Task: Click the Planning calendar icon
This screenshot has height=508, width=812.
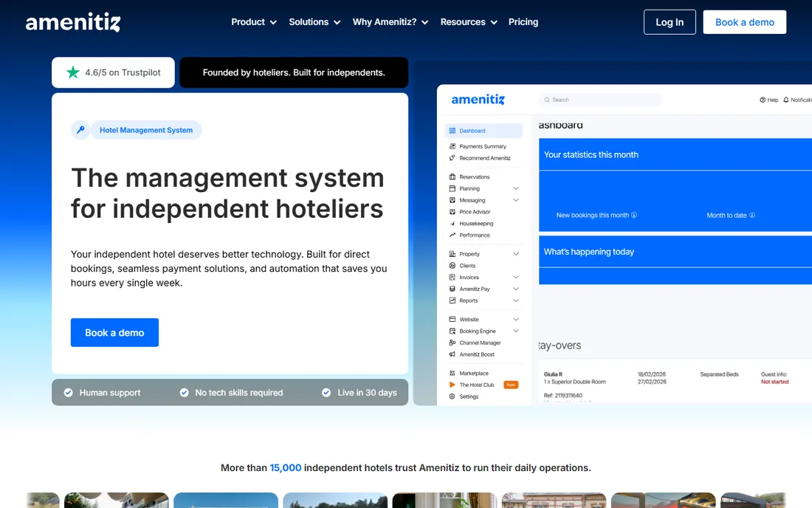Action: click(x=452, y=188)
